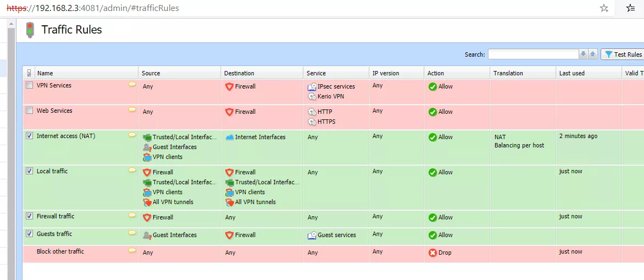
Task: Click IPsec services icon in Service column
Action: tap(312, 87)
